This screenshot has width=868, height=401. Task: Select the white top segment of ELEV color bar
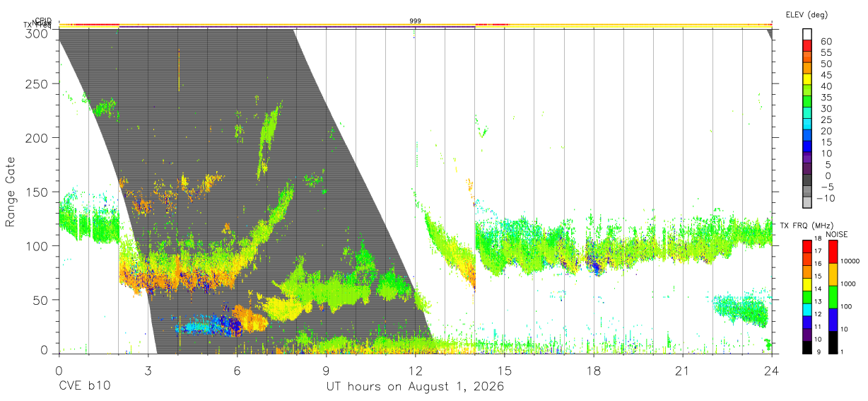click(x=807, y=35)
